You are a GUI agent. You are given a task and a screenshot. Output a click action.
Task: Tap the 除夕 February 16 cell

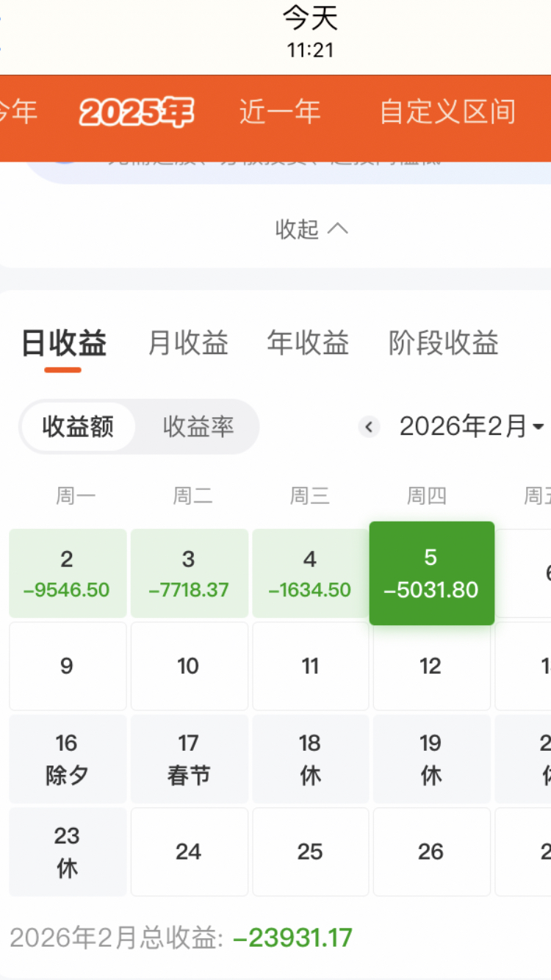pos(68,759)
